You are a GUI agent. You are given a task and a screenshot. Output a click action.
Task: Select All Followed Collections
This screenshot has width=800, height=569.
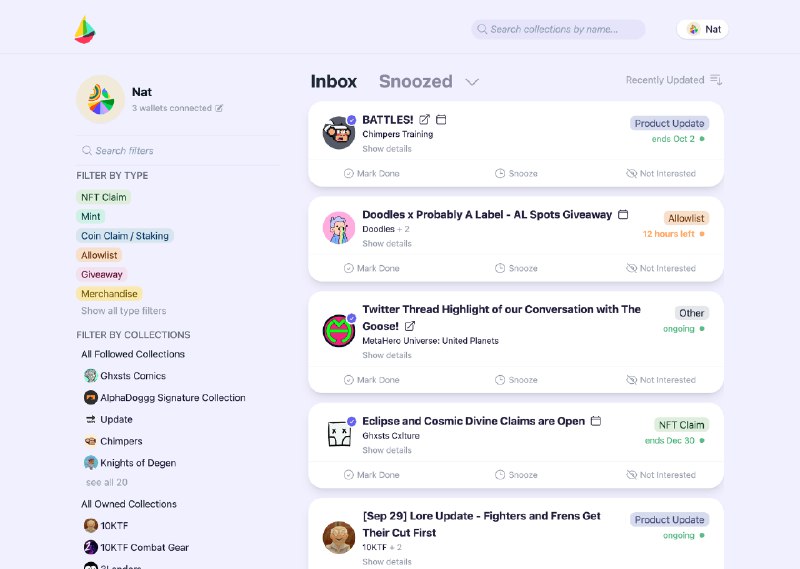click(x=133, y=354)
